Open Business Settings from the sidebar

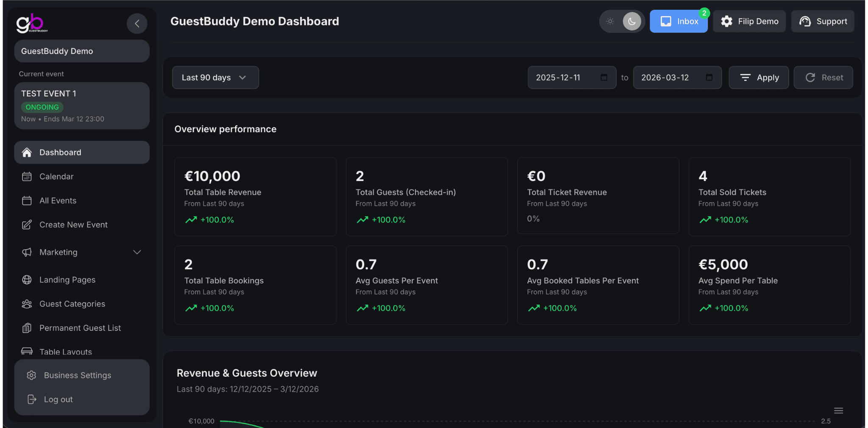click(77, 375)
